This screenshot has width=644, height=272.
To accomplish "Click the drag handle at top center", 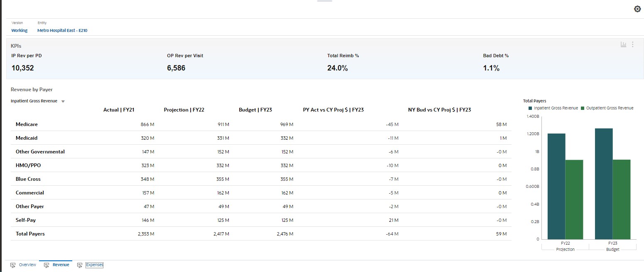I will click(325, 2).
